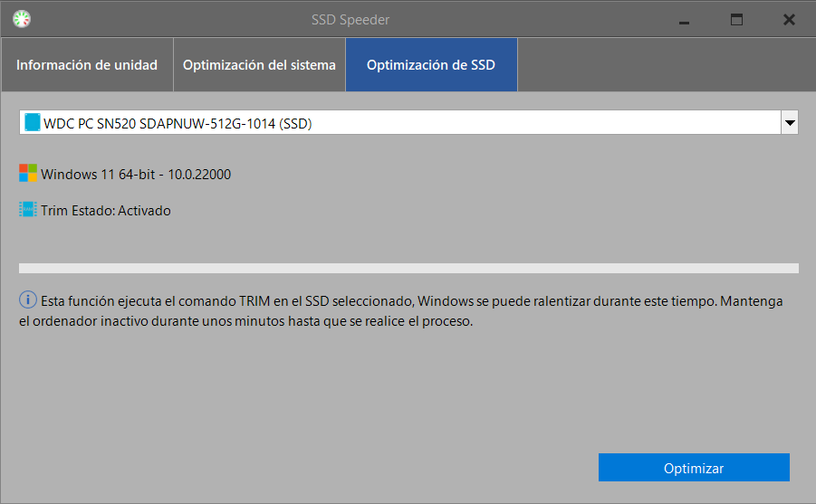The image size is (816, 504).
Task: Click the TRIM progress bar
Action: pyautogui.click(x=408, y=268)
